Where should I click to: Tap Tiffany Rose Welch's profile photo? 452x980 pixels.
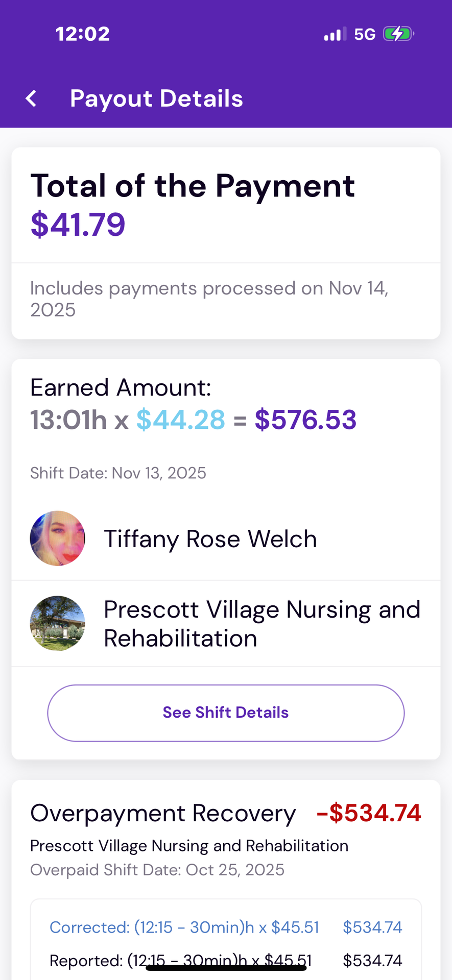coord(58,538)
